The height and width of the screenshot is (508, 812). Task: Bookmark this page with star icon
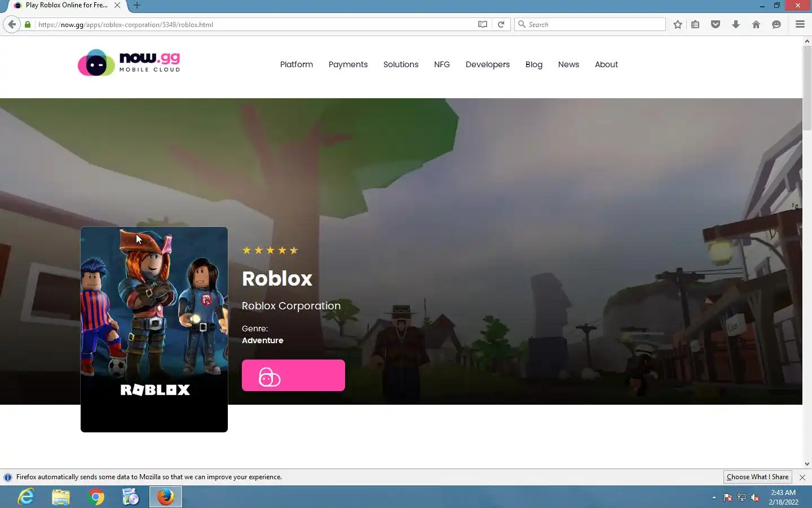tap(678, 24)
